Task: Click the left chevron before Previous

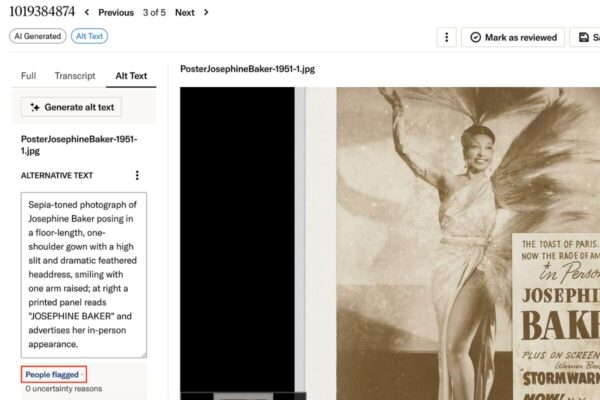Action: coord(87,13)
